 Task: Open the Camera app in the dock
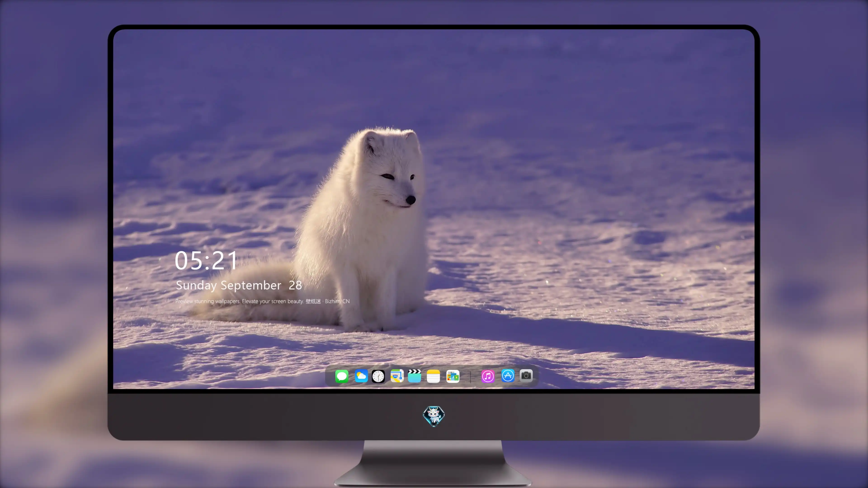point(526,375)
